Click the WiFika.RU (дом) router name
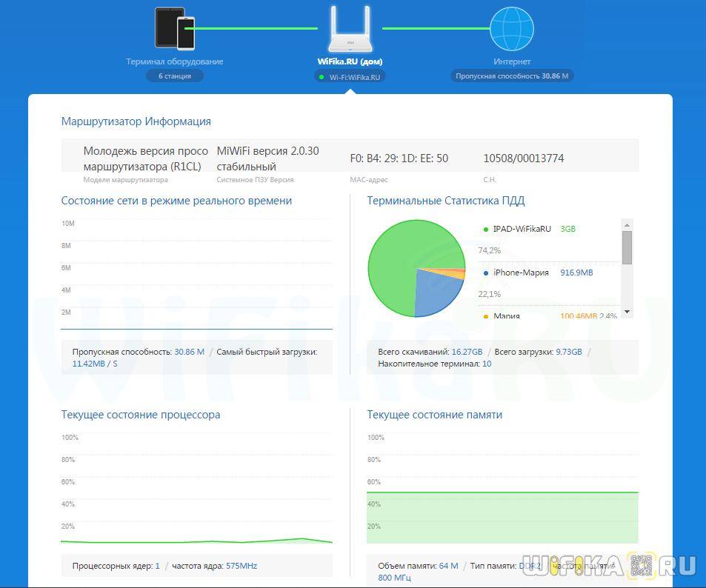 pyautogui.click(x=350, y=61)
